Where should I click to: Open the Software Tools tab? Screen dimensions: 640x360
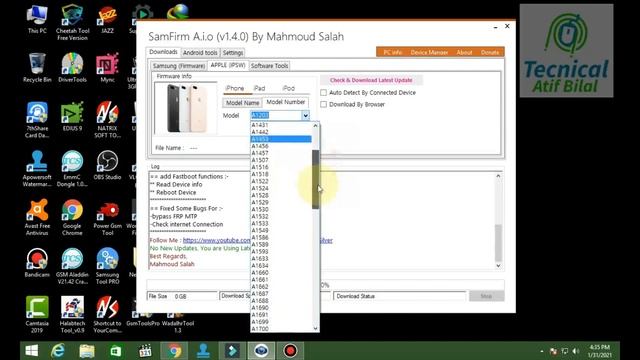[x=269, y=66]
